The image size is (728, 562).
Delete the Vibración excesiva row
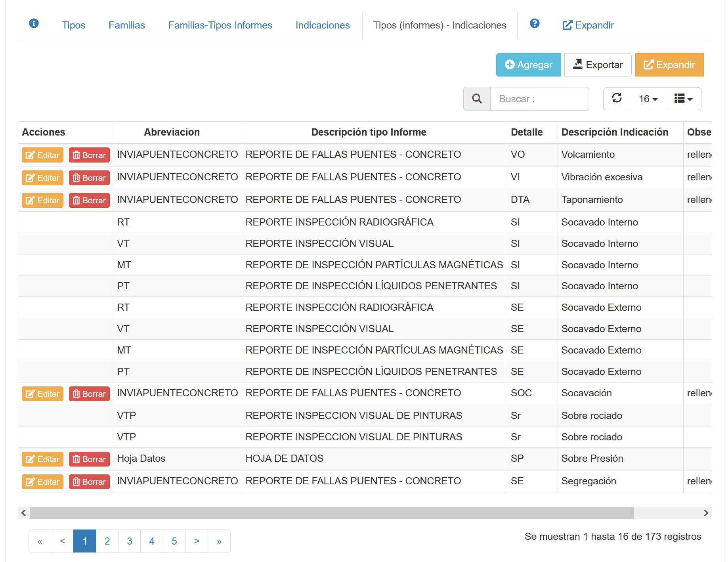coord(89,178)
